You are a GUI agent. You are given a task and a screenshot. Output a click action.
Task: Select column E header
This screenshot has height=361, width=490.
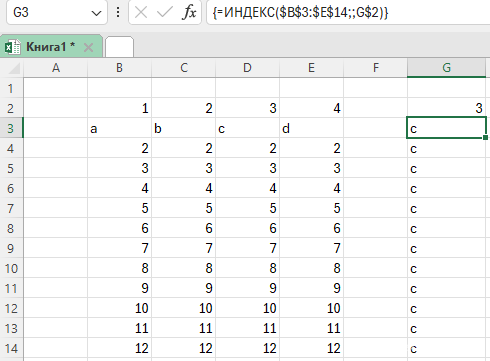click(x=311, y=68)
